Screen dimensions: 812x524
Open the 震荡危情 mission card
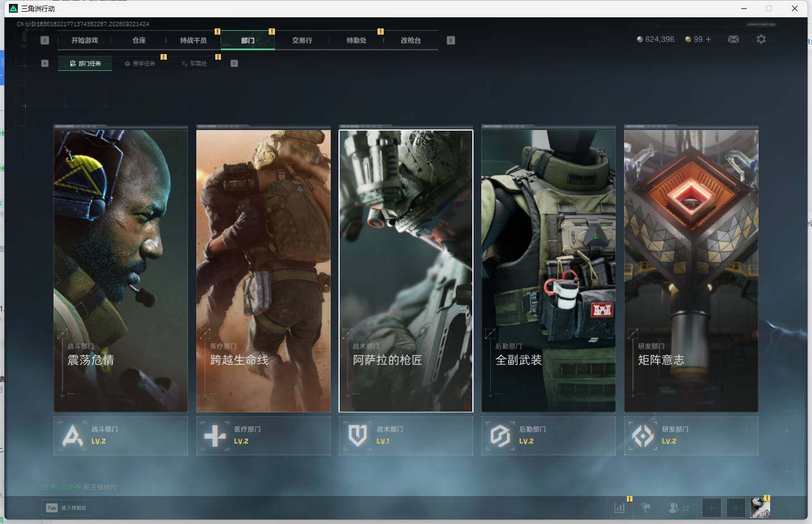point(120,271)
